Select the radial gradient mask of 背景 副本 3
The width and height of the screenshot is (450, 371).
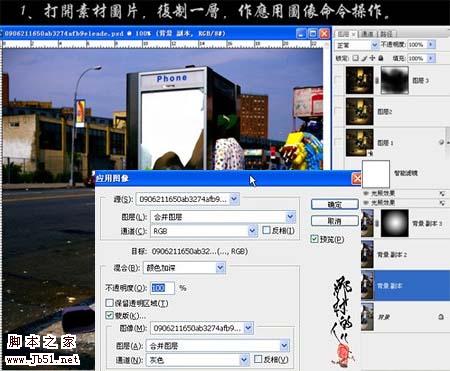[395, 223]
